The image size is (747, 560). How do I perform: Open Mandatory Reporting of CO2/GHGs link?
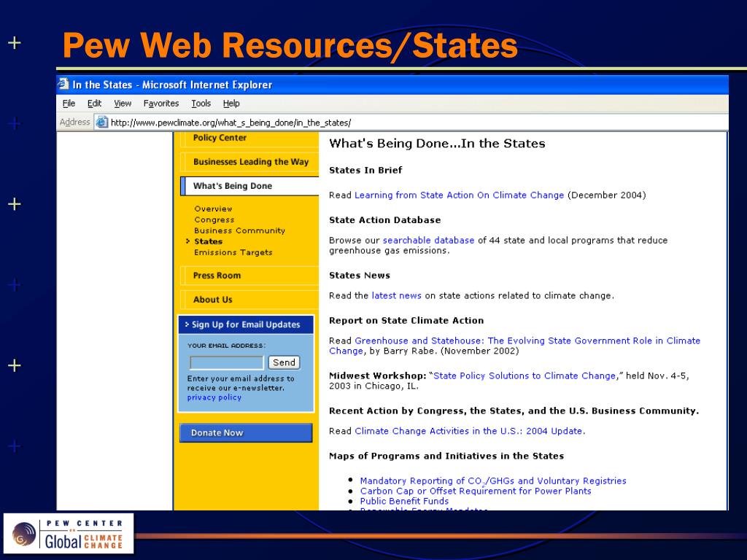(493, 481)
